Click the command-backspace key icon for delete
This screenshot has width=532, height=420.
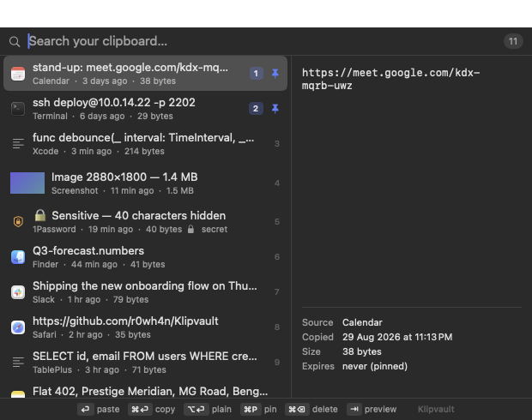click(x=297, y=409)
